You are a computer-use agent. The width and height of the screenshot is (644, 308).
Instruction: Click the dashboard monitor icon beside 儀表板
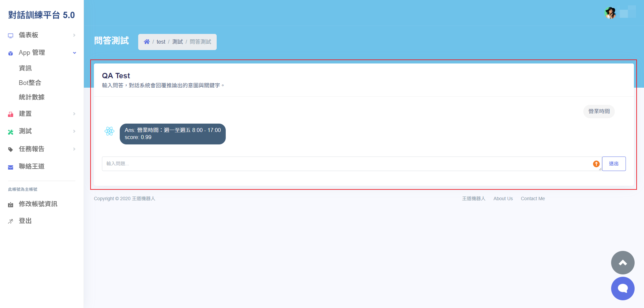coord(11,36)
